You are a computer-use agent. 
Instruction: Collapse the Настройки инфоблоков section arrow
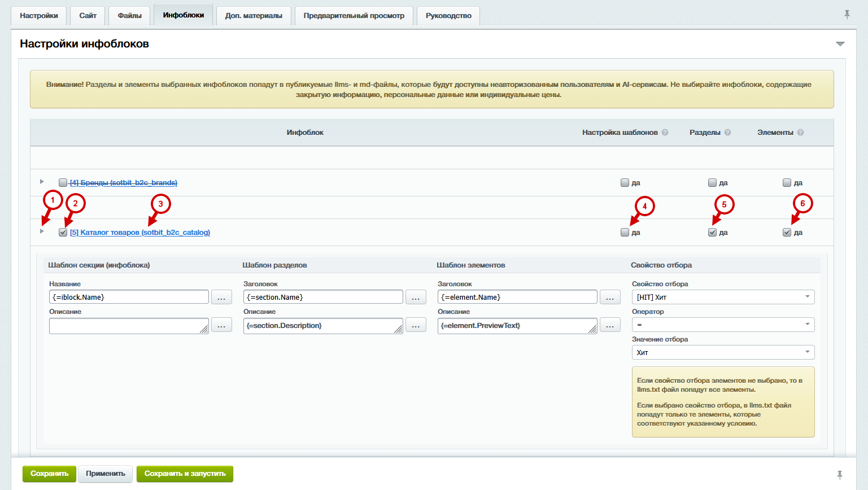(840, 44)
